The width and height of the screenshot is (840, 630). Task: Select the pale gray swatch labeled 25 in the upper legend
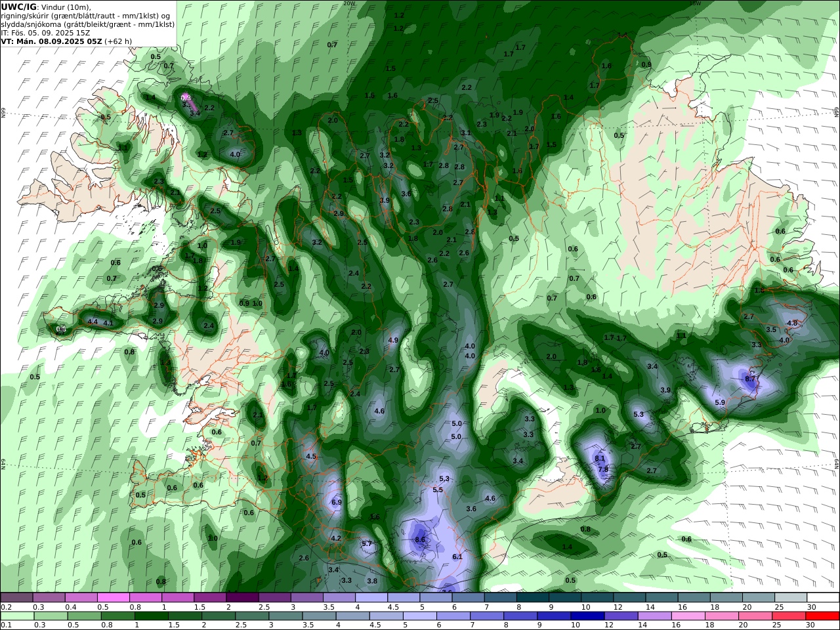tap(791, 598)
